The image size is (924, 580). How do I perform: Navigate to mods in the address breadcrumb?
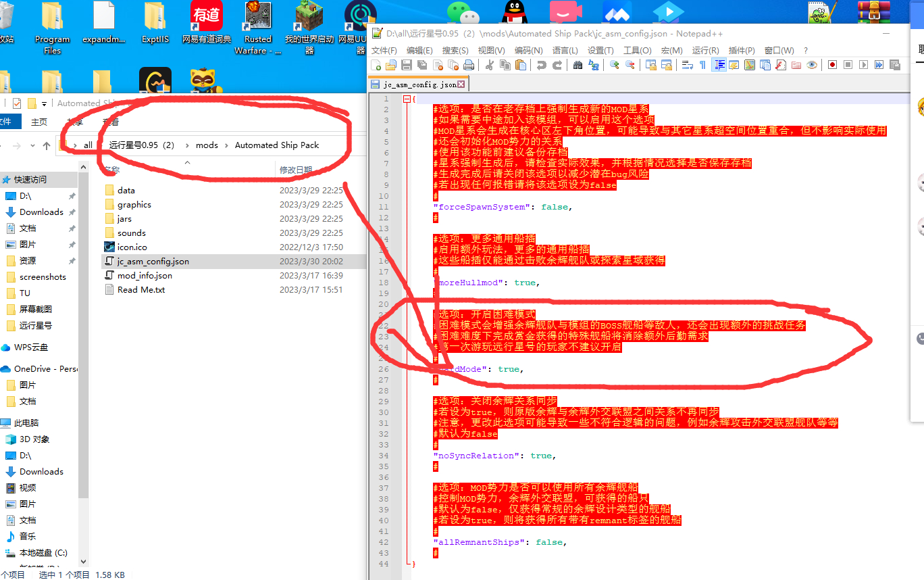[207, 145]
